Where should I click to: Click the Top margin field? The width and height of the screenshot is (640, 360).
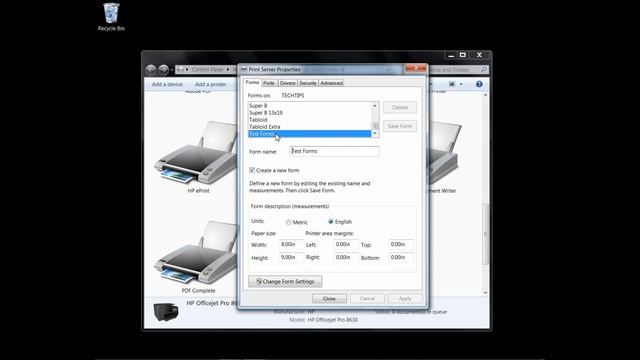click(x=401, y=244)
